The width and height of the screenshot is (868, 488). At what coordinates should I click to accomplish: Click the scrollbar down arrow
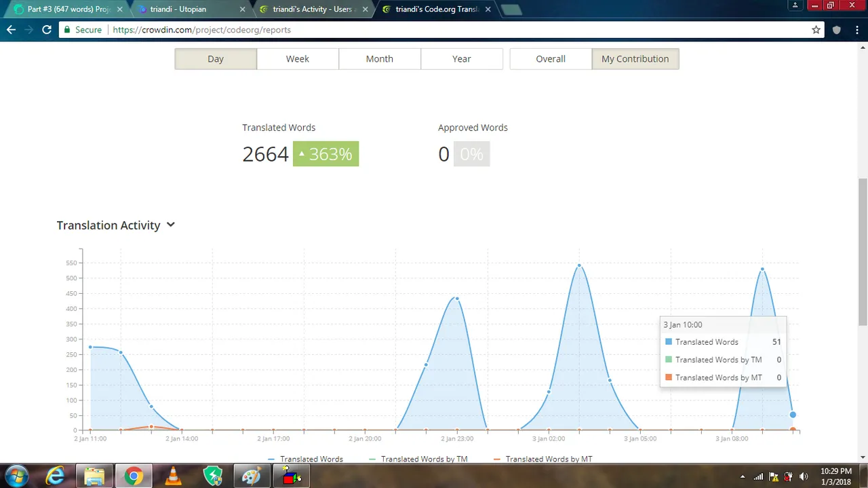tap(863, 457)
